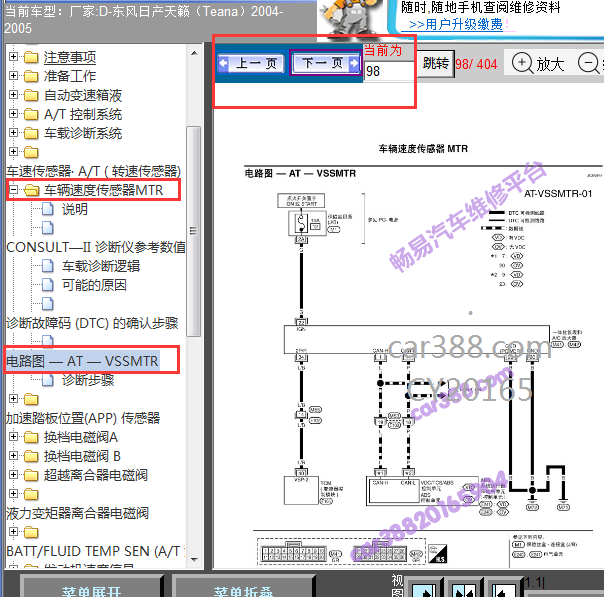Click the 视图 button with single right arrow
Screen dimensions: 604x597
tap(424, 589)
